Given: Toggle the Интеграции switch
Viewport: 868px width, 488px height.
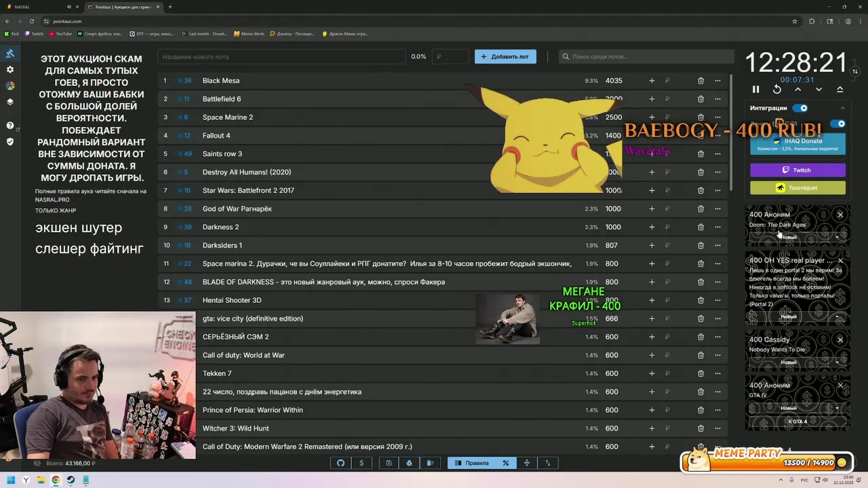Looking at the screenshot, I should coord(800,108).
